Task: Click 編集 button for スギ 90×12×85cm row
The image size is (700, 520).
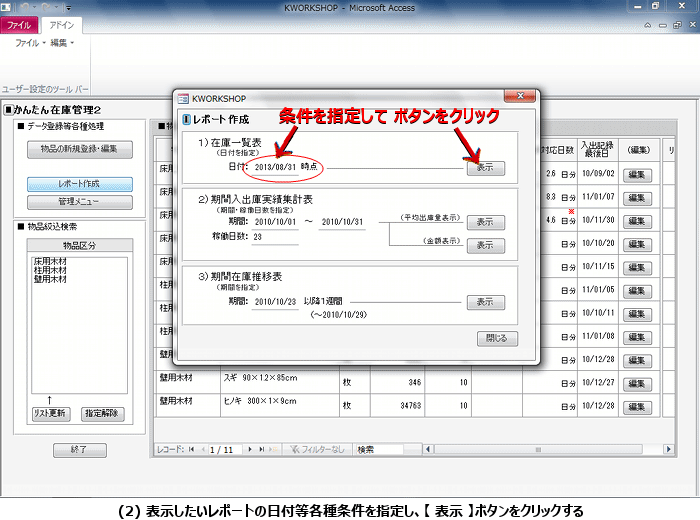Action: [x=637, y=384]
